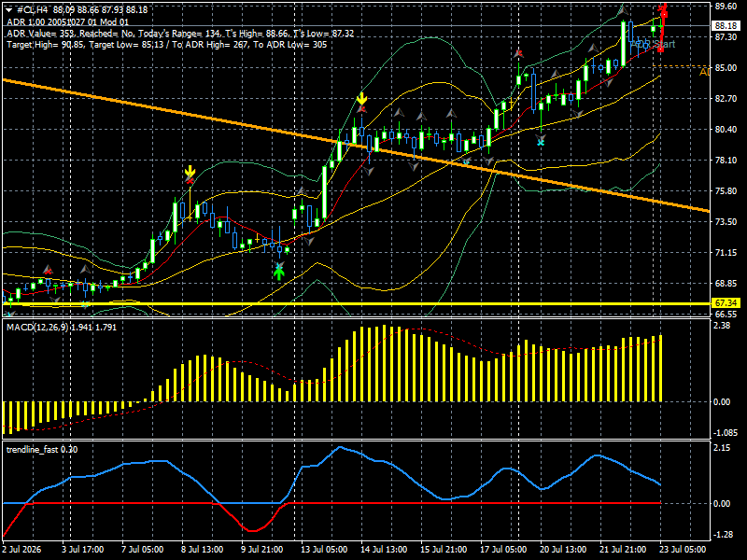The height and width of the screenshot is (560, 747).
Task: Click the 0.00 value on the trendline_fast scale
Action: pyautogui.click(x=722, y=503)
